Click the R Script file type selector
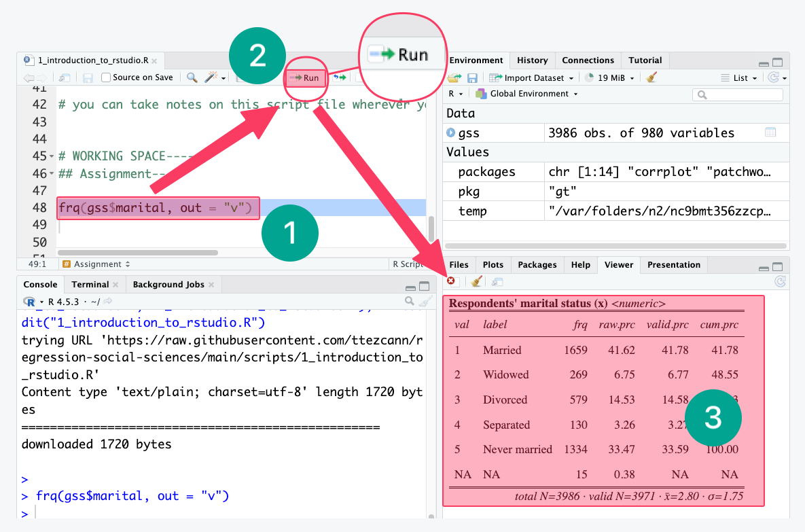805x532 pixels. tap(408, 264)
